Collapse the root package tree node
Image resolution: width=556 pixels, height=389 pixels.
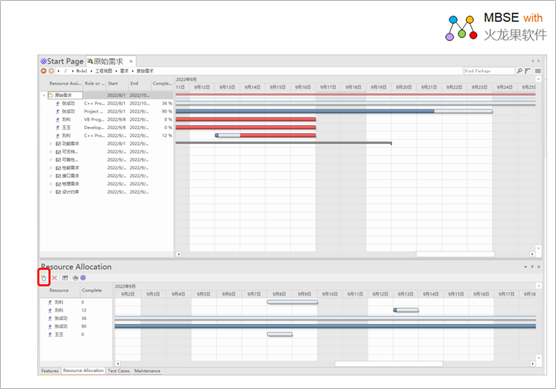tap(44, 95)
